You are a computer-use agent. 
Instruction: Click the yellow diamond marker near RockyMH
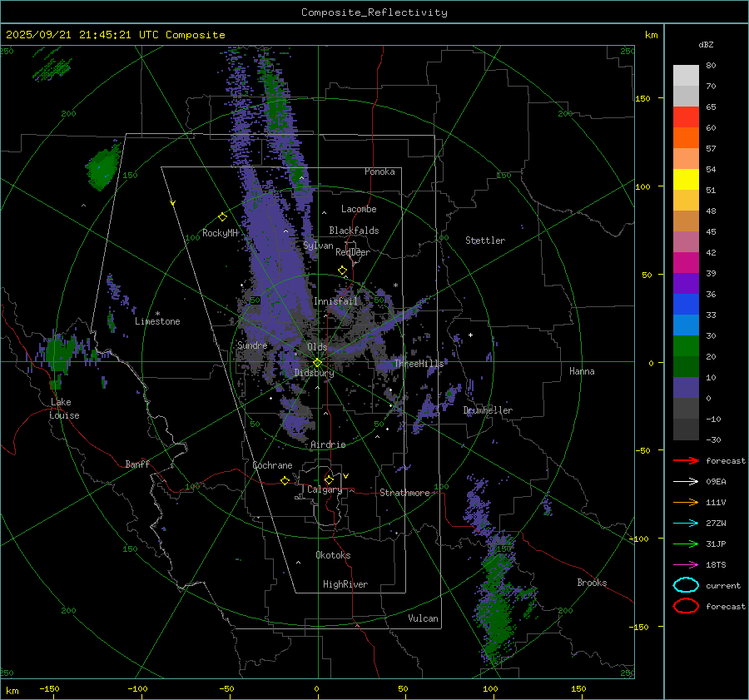coord(222,216)
